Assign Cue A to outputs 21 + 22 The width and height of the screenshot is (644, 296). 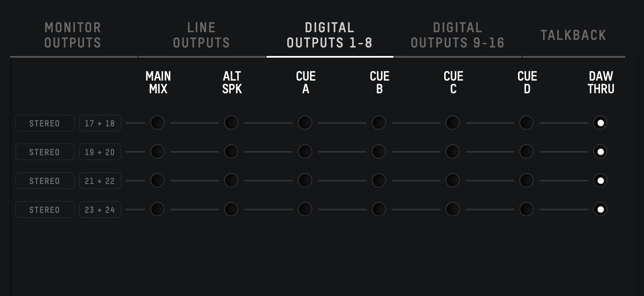[305, 181]
